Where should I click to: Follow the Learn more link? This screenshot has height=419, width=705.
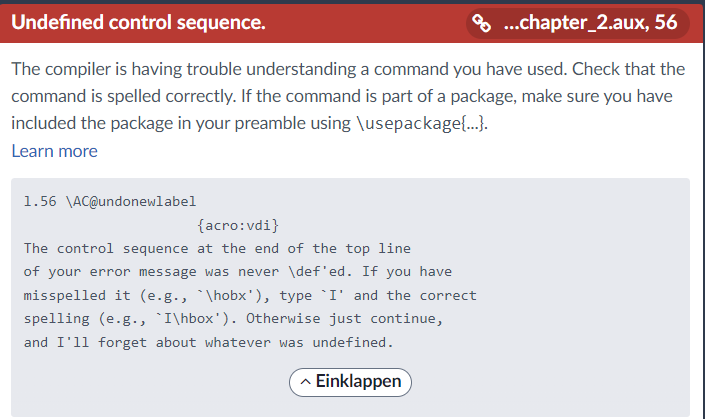pyautogui.click(x=54, y=151)
